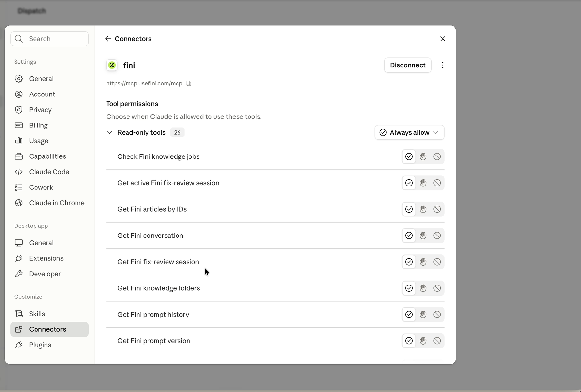The width and height of the screenshot is (581, 392).
Task: Set Get Fini articles by IDs to needs approval
Action: pos(423,209)
